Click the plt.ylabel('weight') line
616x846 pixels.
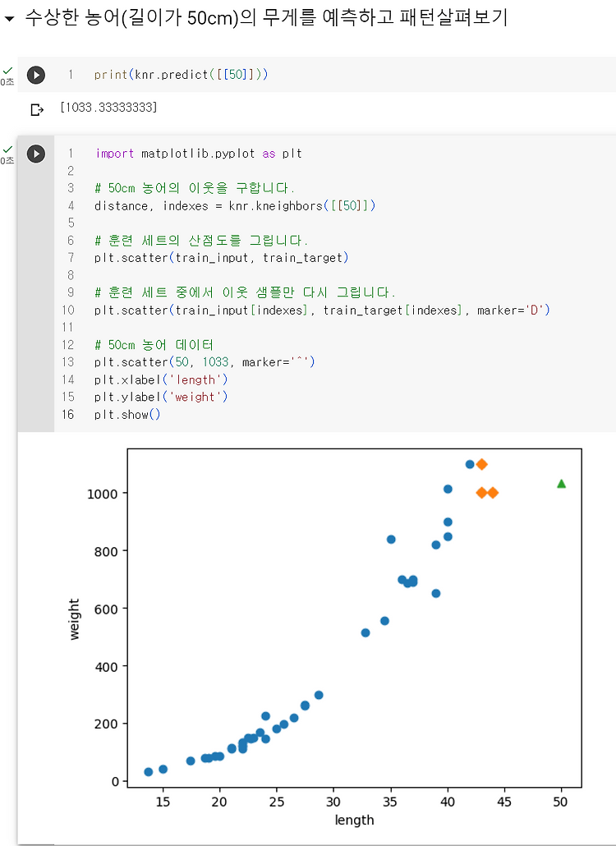coord(161,397)
